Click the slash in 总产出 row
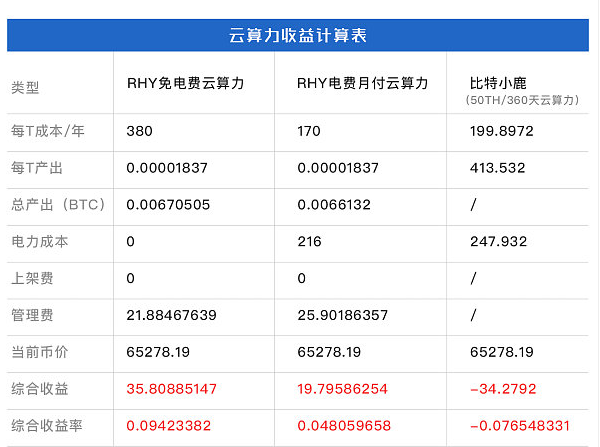The height and width of the screenshot is (447, 600). (473, 205)
